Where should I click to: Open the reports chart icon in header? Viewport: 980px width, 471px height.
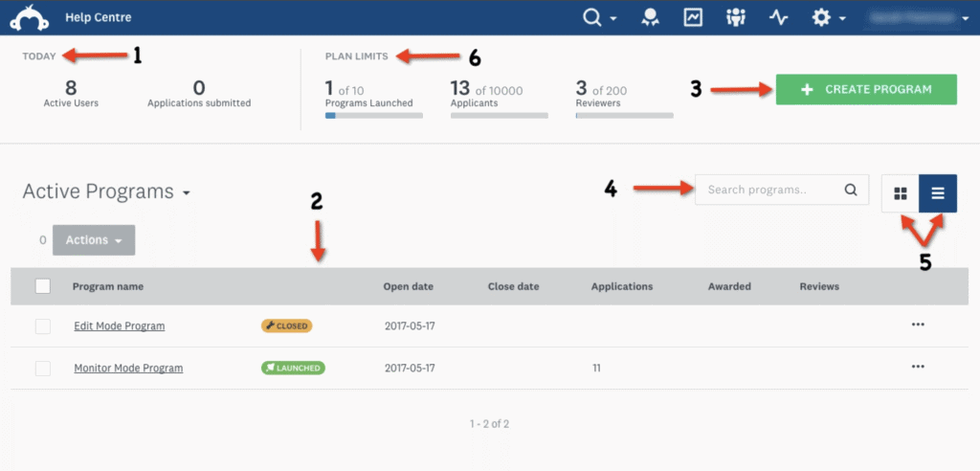[x=694, y=17]
